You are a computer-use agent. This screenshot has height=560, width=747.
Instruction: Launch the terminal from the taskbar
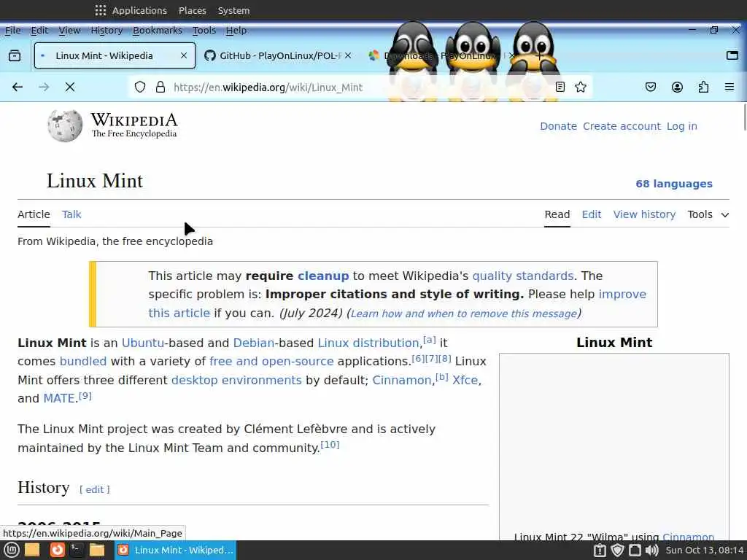[77, 550]
